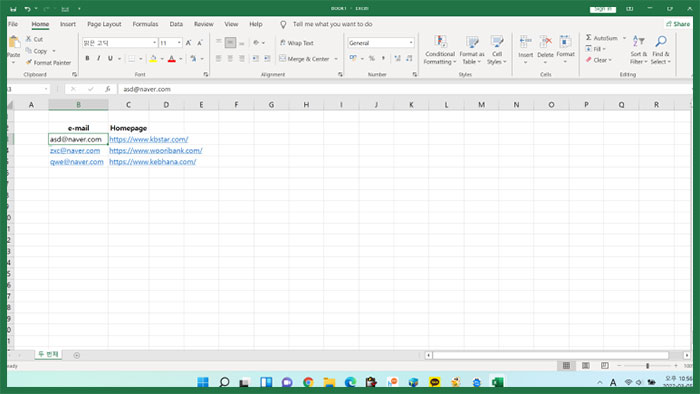Undo the last action
Image resolution: width=700 pixels, height=394 pixels.
[x=27, y=9]
